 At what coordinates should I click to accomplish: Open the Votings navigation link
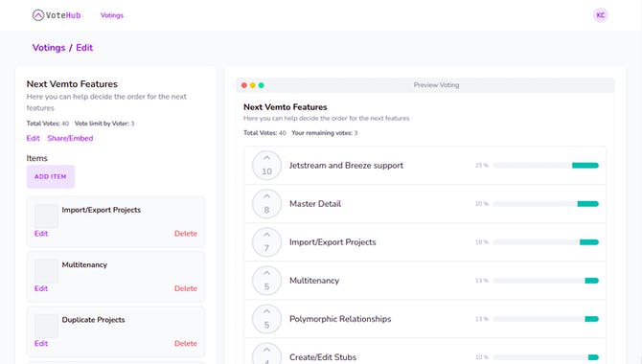[112, 15]
